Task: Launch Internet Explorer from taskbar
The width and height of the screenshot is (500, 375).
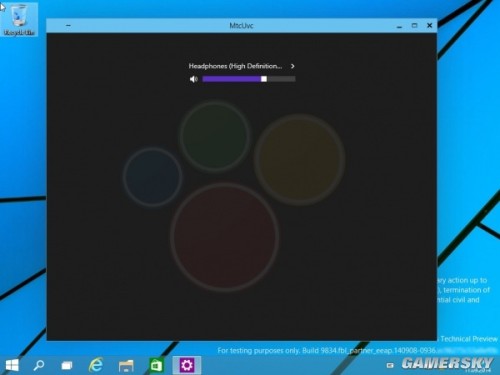Action: (x=96, y=365)
